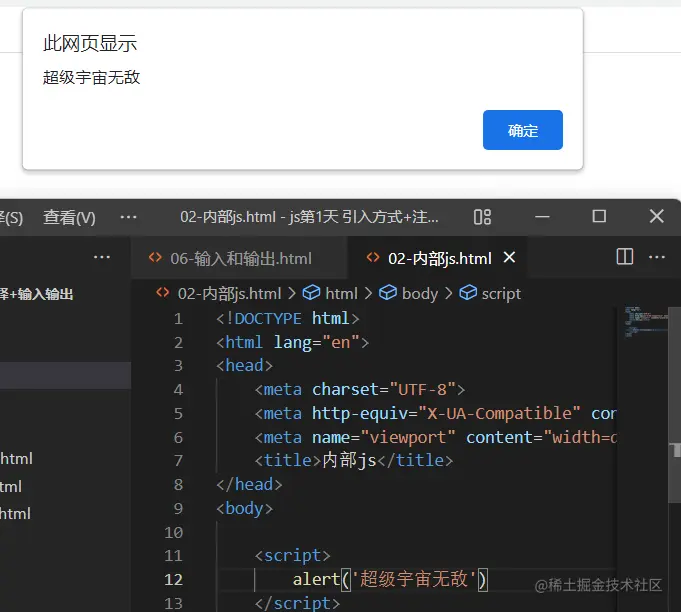Click the body breadcrumb item
Screen dimensions: 681x612
click(420, 294)
